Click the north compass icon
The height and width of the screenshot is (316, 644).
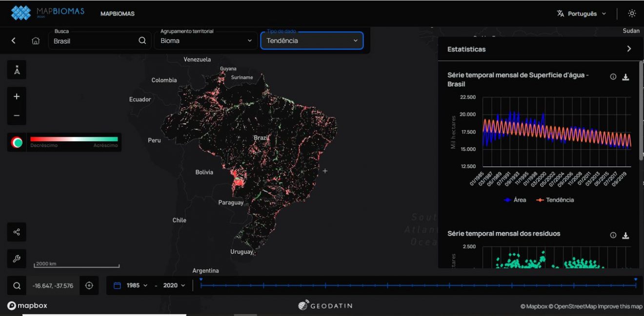click(17, 70)
